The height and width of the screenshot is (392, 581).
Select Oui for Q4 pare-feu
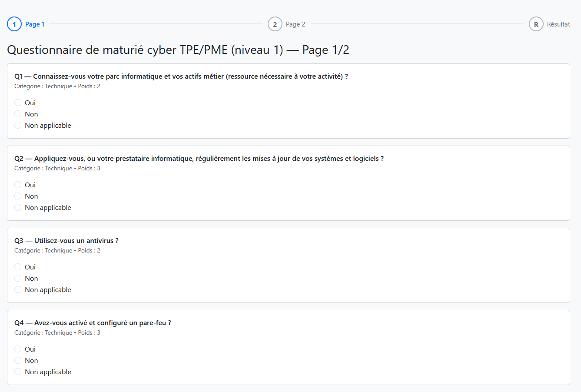18,349
